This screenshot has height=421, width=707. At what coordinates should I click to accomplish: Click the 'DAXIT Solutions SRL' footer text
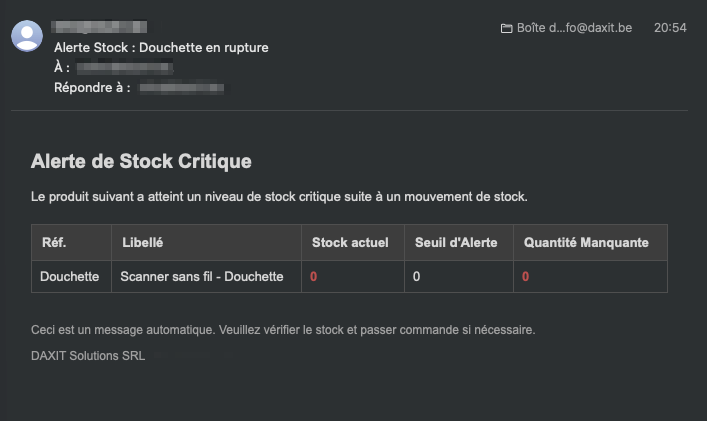[x=88, y=355]
